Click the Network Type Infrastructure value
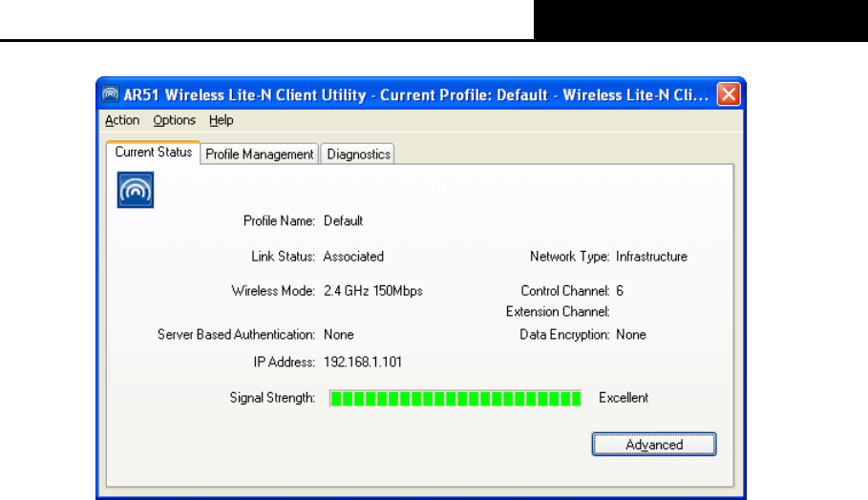Screen dimensions: 868x500 [x=651, y=257]
